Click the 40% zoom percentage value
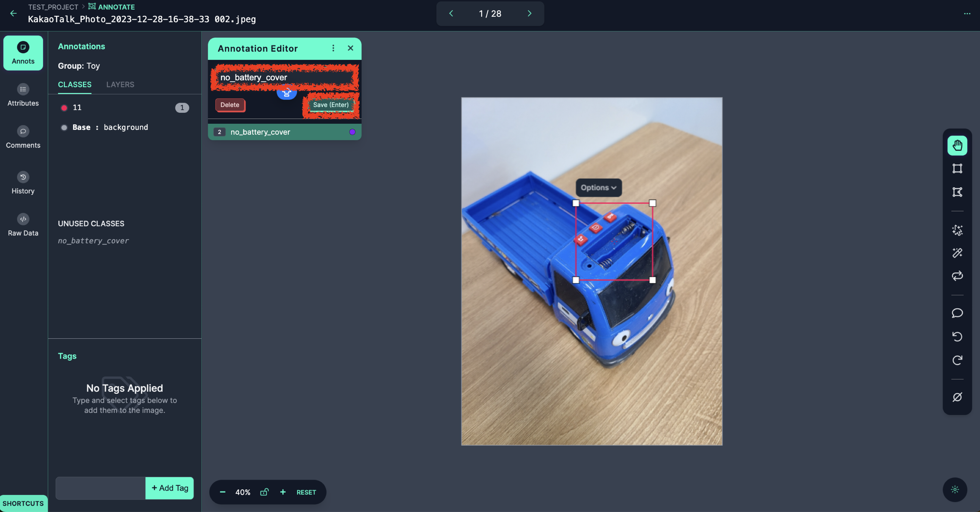This screenshot has width=980, height=512. pos(243,492)
